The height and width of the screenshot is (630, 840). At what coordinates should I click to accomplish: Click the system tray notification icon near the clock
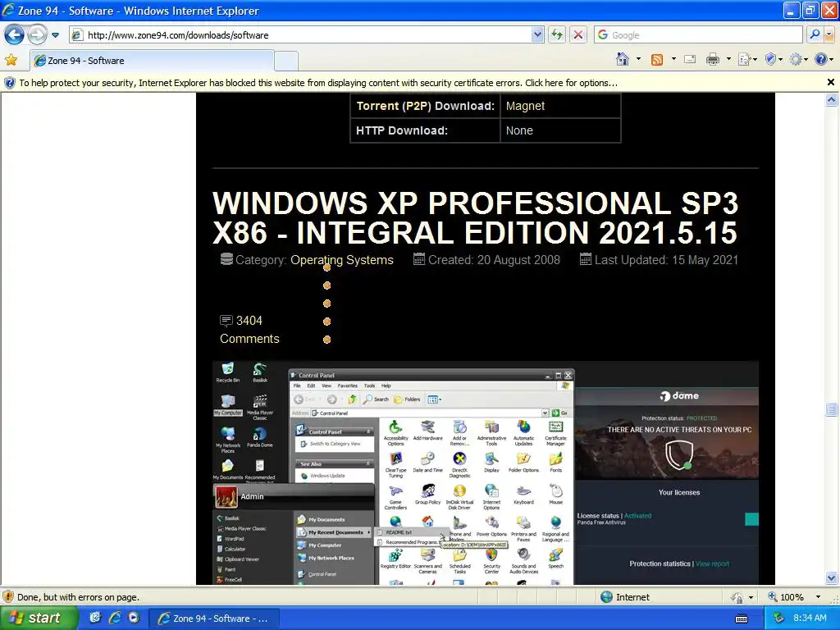pos(779,619)
